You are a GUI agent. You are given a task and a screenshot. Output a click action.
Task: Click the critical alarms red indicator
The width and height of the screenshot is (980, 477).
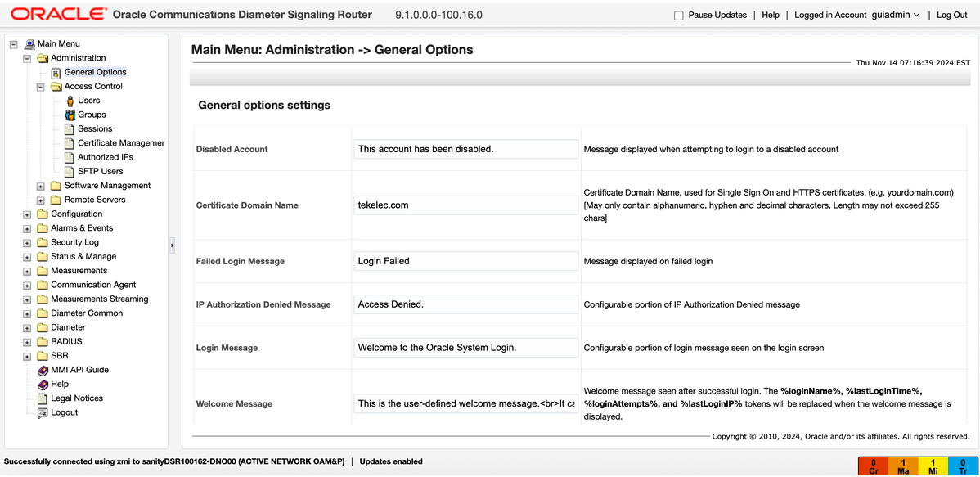874,466
